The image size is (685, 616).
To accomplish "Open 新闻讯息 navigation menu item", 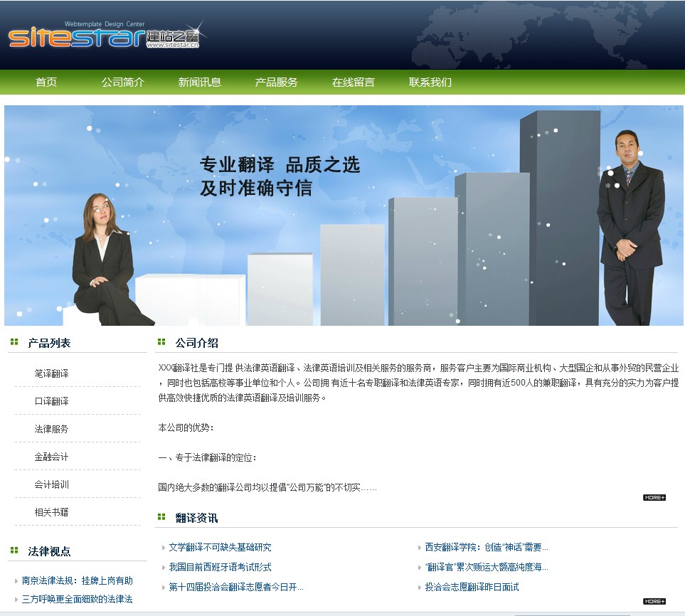I will 200,83.
